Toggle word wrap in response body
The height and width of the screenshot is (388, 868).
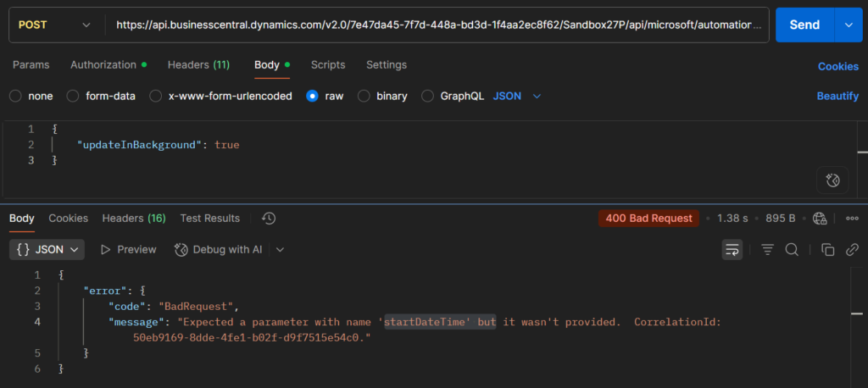click(732, 249)
